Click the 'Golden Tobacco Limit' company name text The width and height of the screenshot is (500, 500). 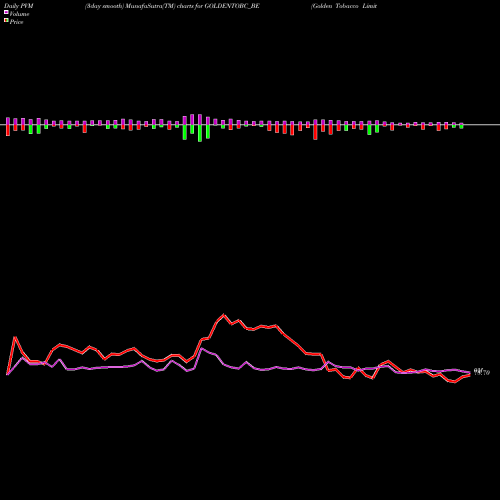pos(344,6)
